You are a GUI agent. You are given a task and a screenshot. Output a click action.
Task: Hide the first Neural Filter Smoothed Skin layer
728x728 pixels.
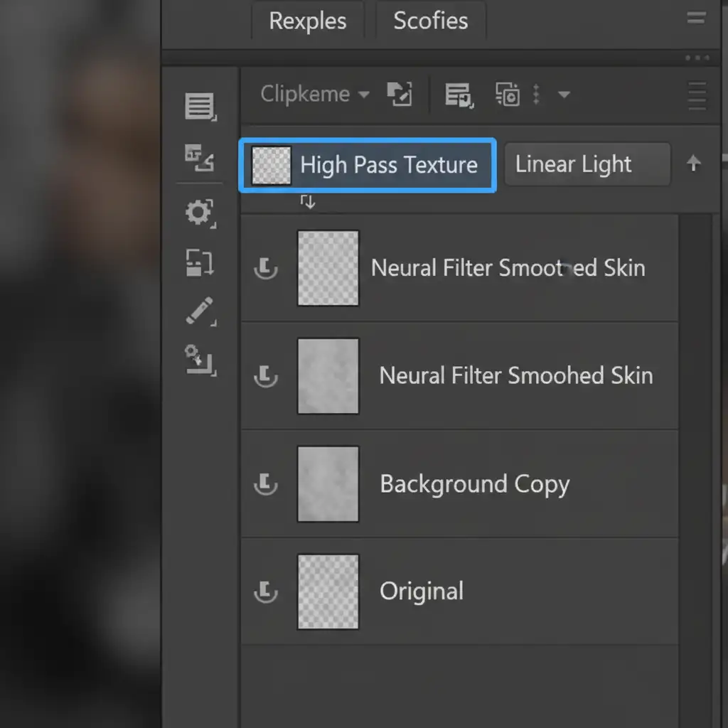(x=266, y=268)
